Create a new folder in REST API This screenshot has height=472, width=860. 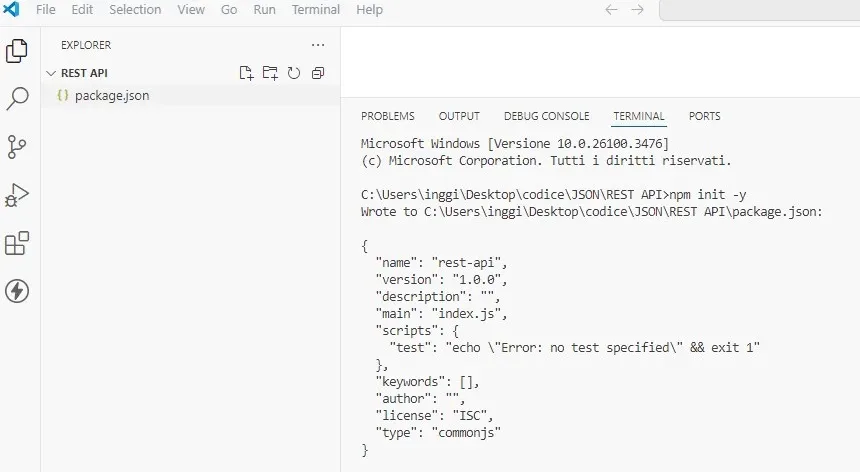(x=270, y=73)
